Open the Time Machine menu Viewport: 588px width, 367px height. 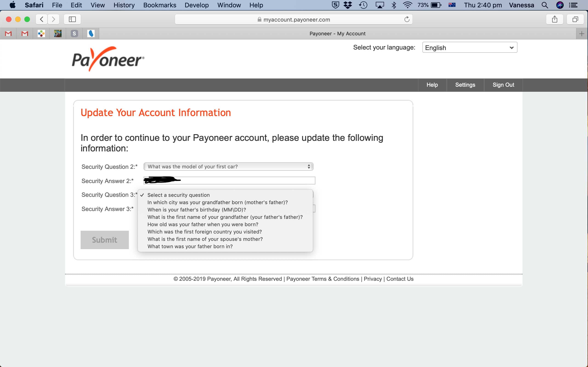(363, 5)
